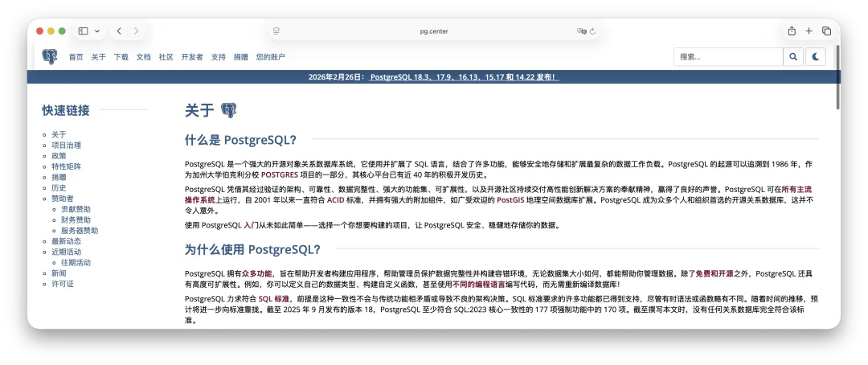
Task: Go back using the Safari back arrow
Action: 119,31
